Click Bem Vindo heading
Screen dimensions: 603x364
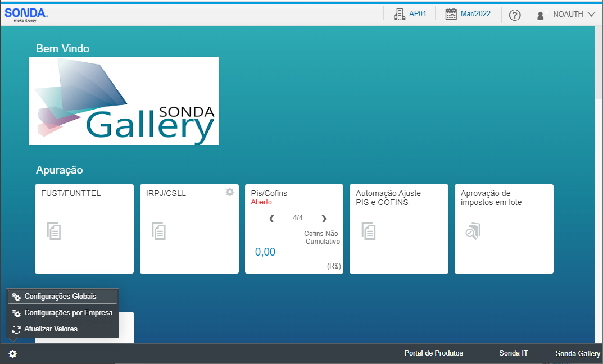62,48
